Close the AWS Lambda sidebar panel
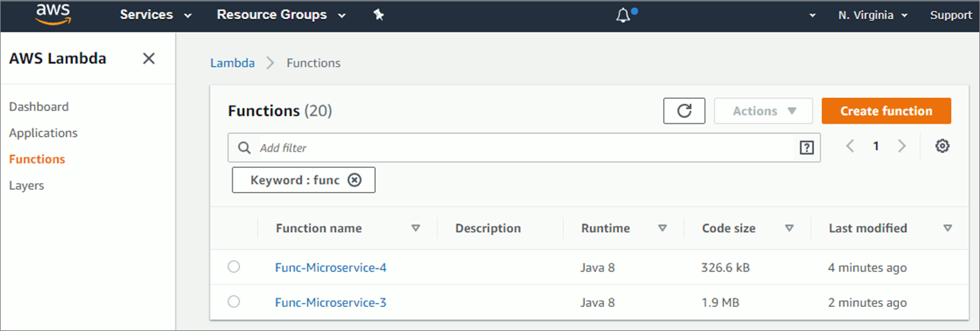 pos(149,59)
